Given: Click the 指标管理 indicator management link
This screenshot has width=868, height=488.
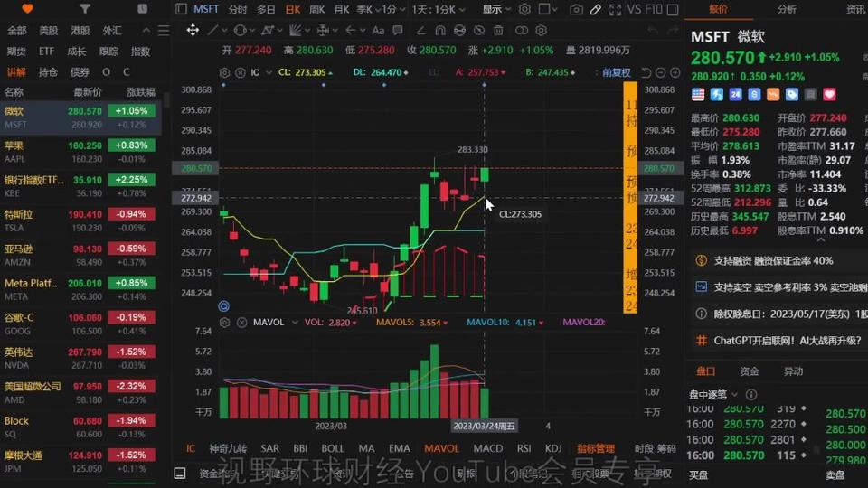Looking at the screenshot, I should [596, 448].
